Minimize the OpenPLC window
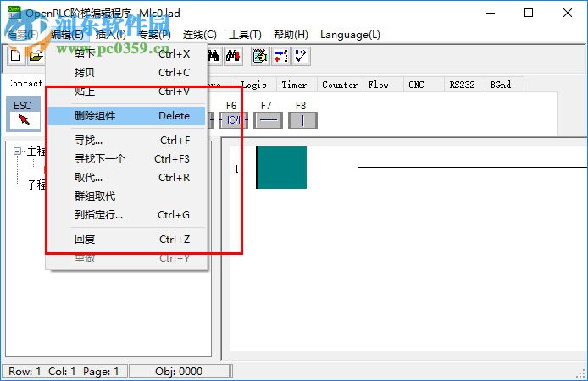 (491, 13)
